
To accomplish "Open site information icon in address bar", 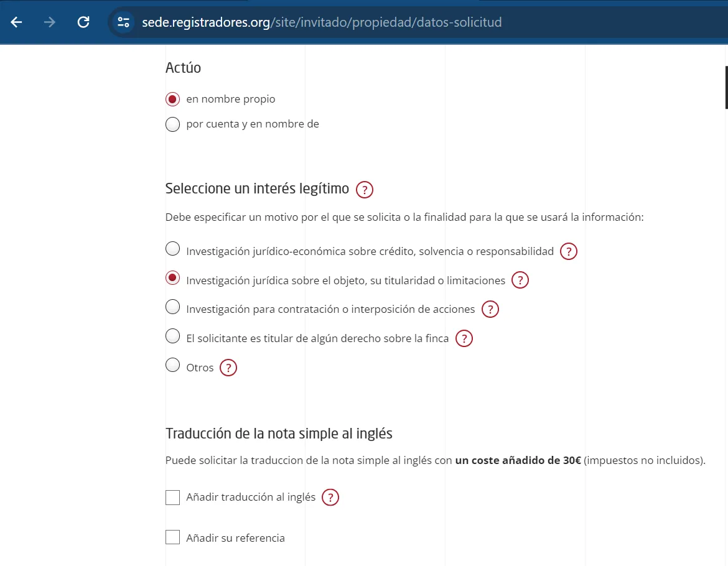I will (x=123, y=22).
